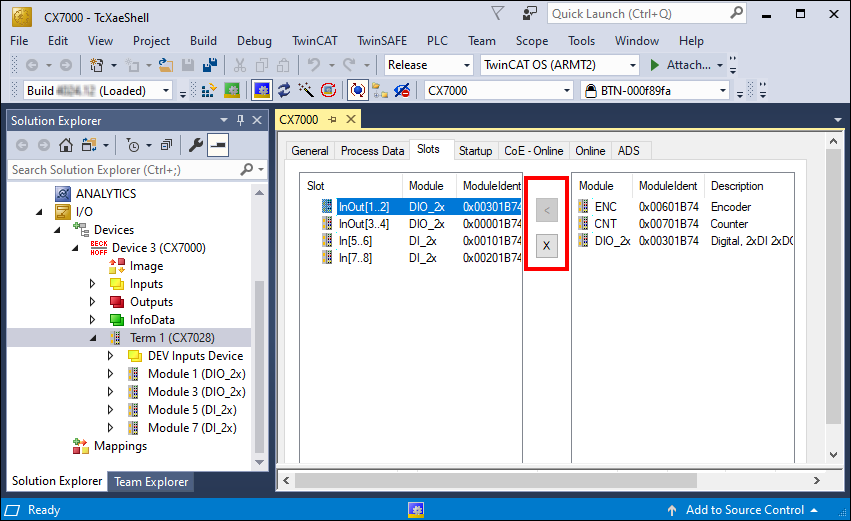Click the Scan magic wand icon
This screenshot has height=521, width=851.
306,91
